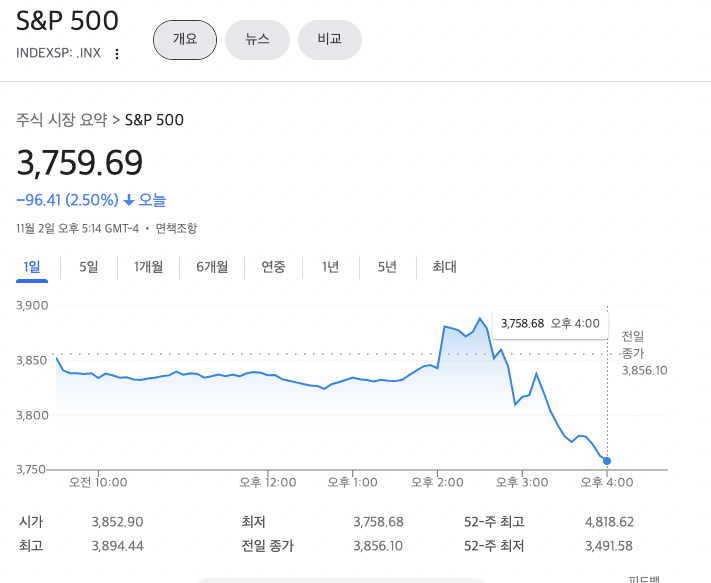Screen dimensions: 711x583
Task: Click the 최고 value 3,894.44
Action: pos(117,546)
